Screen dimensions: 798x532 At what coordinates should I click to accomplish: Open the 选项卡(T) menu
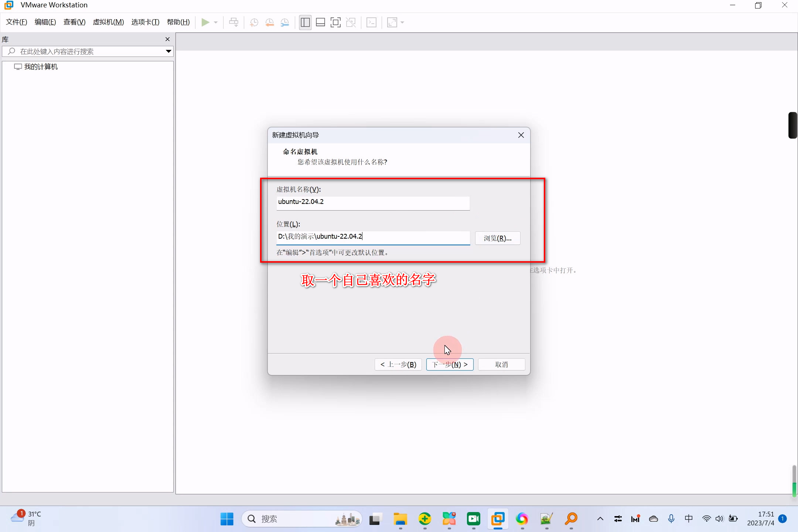click(145, 22)
